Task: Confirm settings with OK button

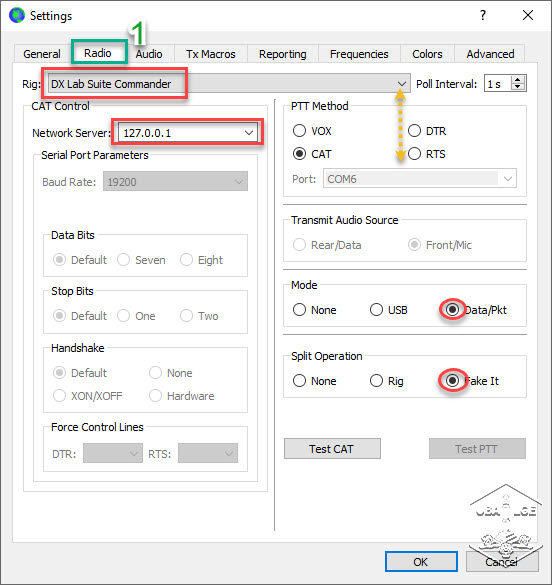Action: (x=421, y=561)
